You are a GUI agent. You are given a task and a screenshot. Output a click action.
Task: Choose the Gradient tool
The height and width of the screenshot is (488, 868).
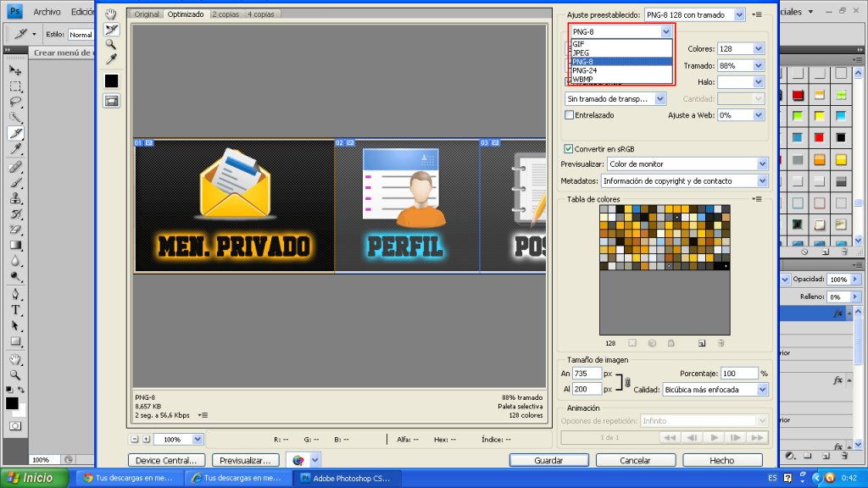point(15,245)
